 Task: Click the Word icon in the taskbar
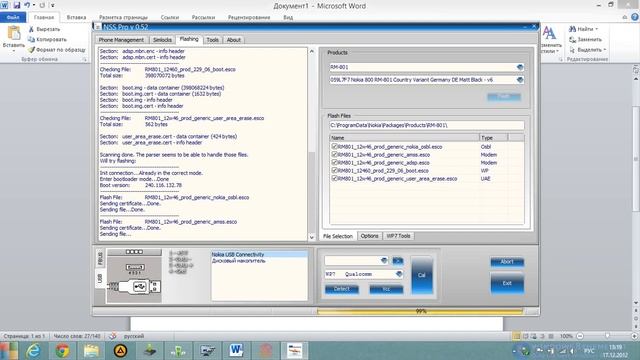[x=236, y=351]
